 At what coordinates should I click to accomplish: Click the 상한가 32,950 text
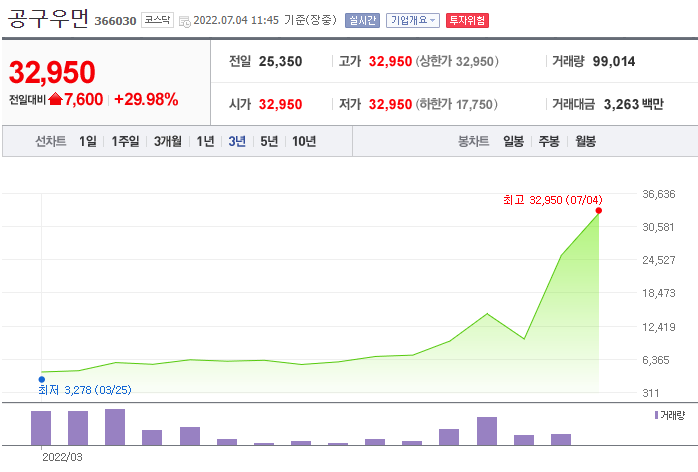point(457,61)
